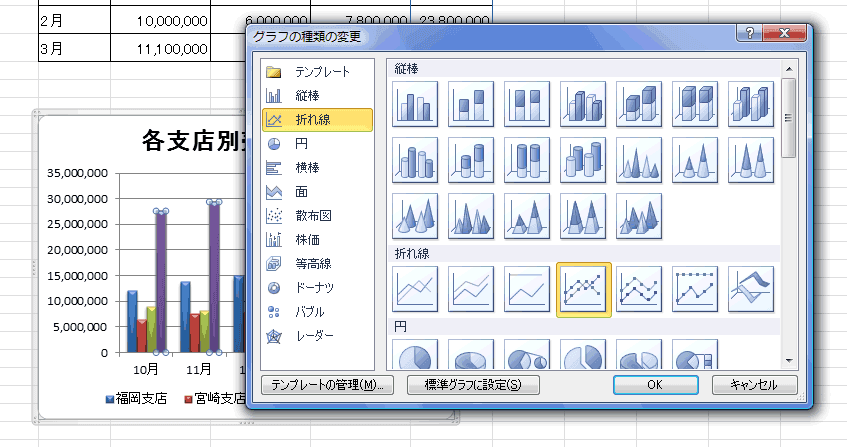The height and width of the screenshot is (447, 847).
Task: Click chart gallery scroll up arrow
Action: click(x=789, y=69)
